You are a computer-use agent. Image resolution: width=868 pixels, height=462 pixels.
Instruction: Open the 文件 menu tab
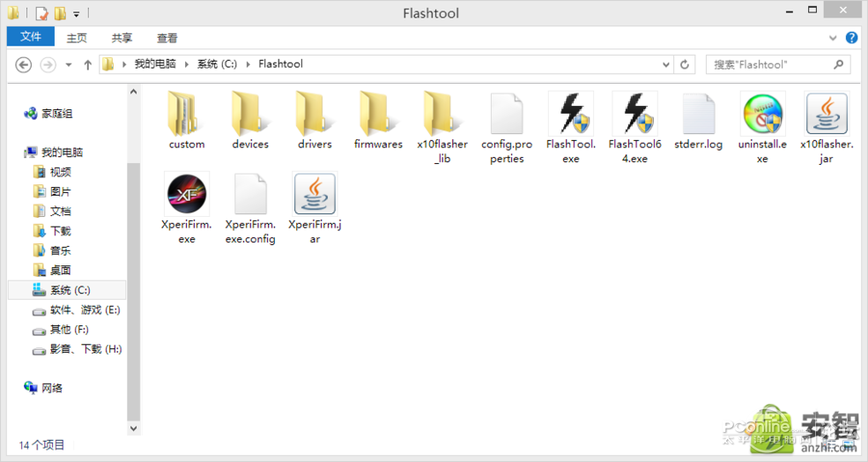(31, 36)
